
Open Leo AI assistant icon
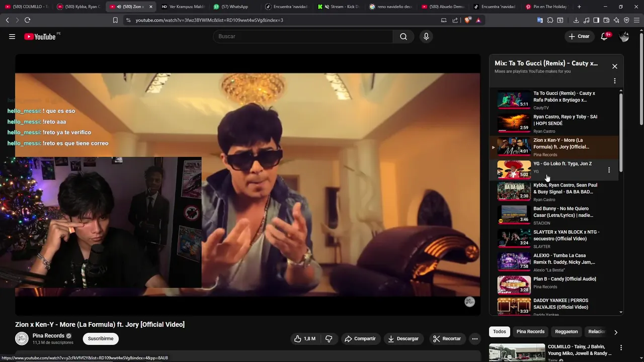click(616, 20)
